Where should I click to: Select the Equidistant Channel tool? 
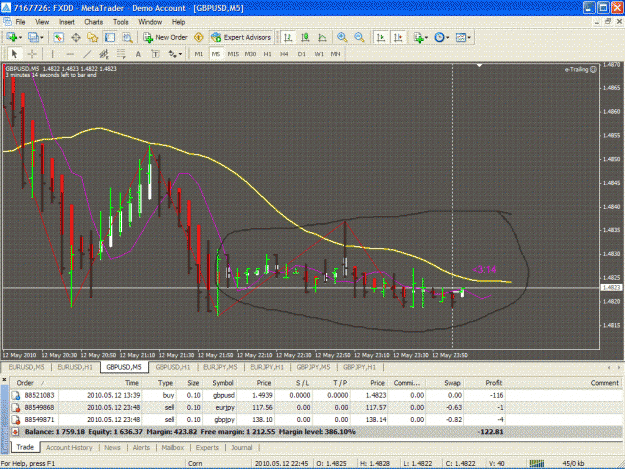(x=104, y=54)
